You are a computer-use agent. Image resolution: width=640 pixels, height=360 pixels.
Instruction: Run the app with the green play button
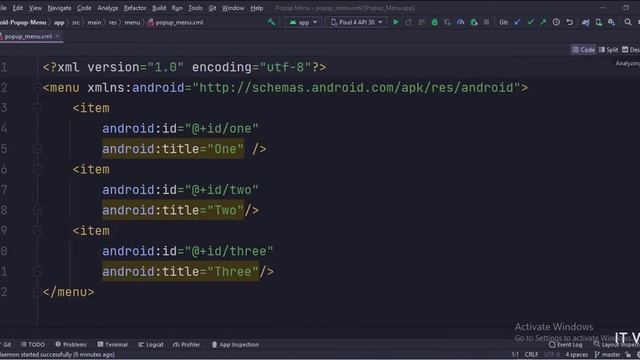[396, 22]
